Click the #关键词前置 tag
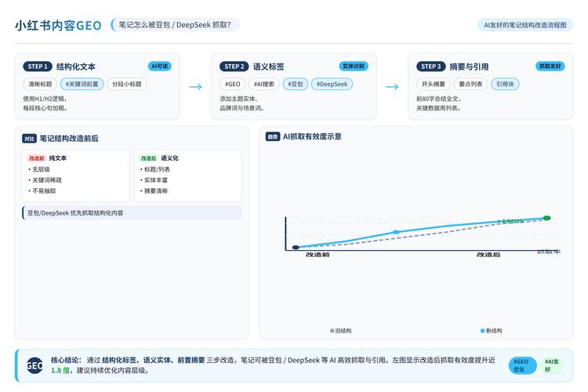Image resolution: width=588 pixels, height=392 pixels. click(82, 84)
